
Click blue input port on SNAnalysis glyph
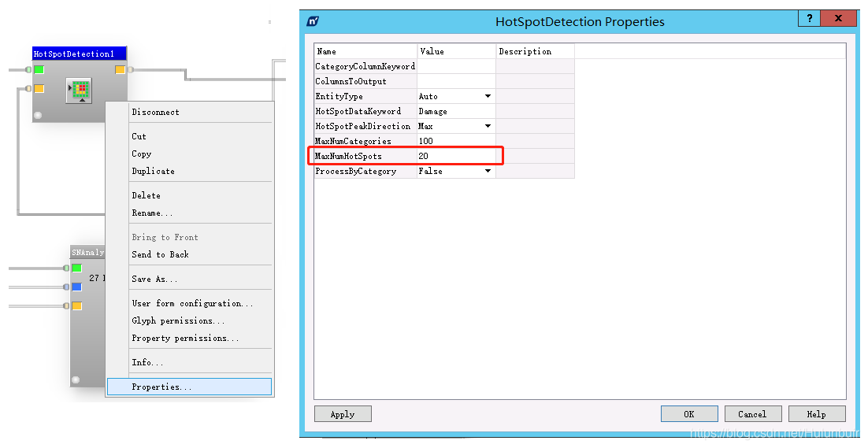(x=77, y=287)
